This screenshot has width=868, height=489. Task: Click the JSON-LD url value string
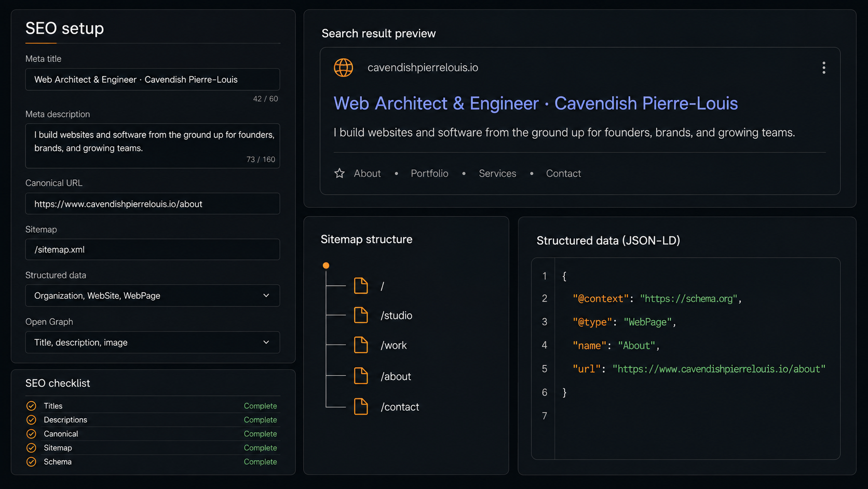tap(719, 369)
